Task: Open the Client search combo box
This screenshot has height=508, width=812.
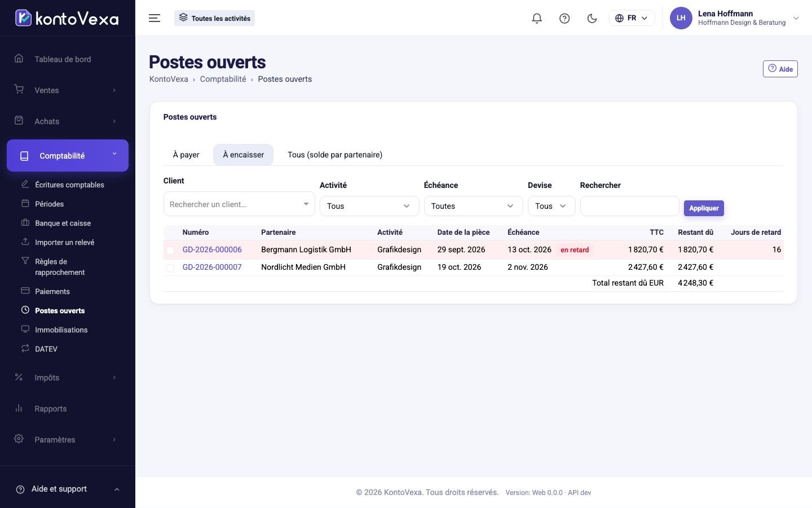Action: tap(239, 204)
